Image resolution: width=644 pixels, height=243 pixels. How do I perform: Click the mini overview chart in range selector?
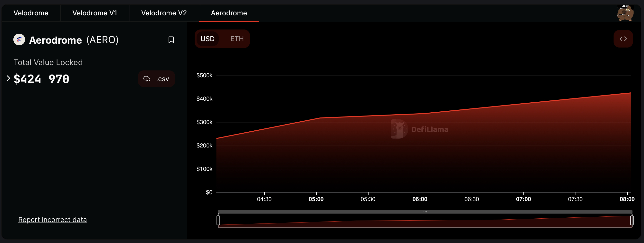pyautogui.click(x=425, y=221)
